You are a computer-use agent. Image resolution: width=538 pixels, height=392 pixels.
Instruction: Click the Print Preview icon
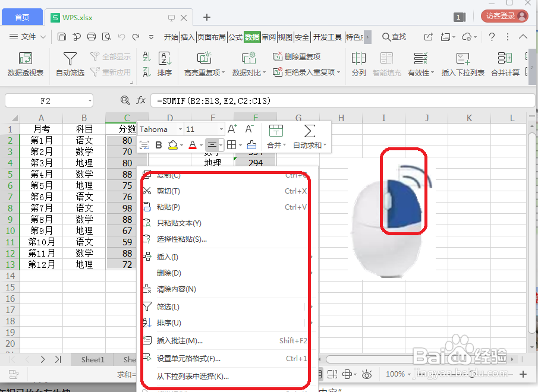(x=106, y=37)
